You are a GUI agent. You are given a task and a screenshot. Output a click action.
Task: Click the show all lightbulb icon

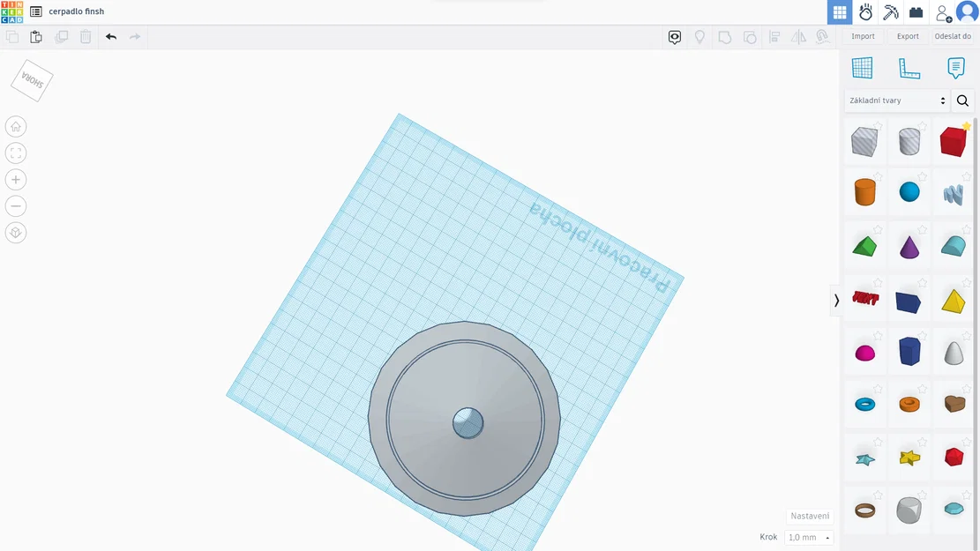[699, 37]
